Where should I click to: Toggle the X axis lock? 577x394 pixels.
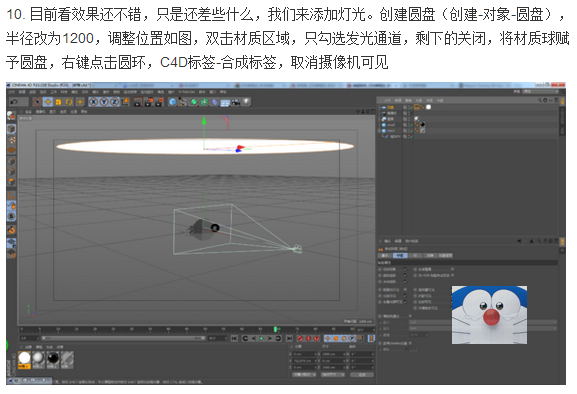(93, 102)
